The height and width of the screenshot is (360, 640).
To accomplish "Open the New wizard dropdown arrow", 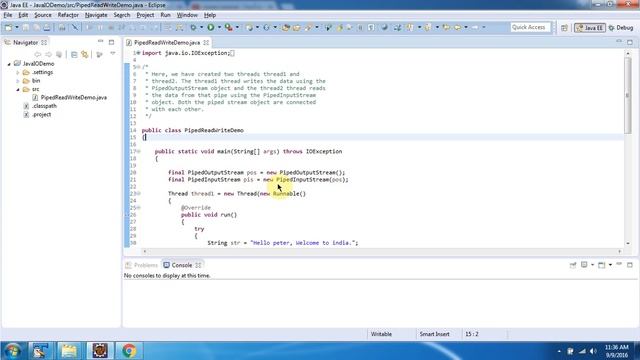I will coord(17,27).
